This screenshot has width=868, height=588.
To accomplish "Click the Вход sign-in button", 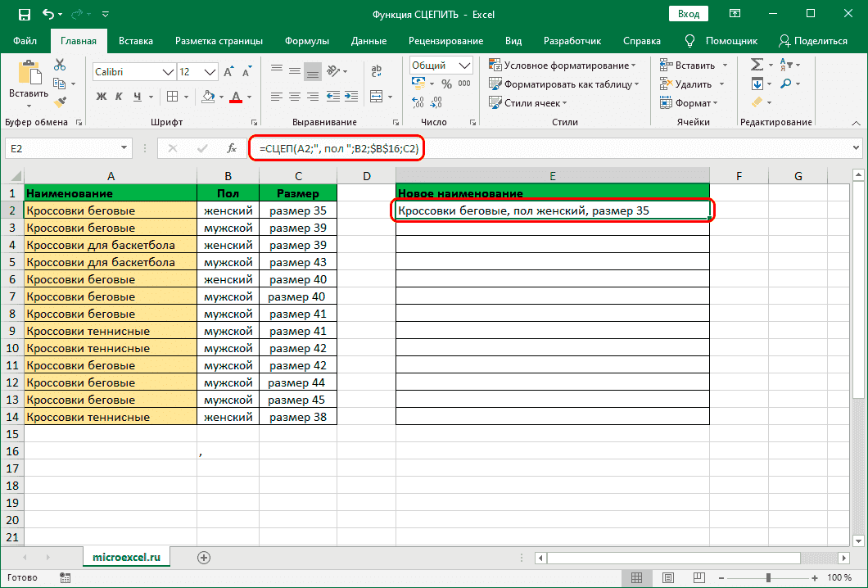I will click(x=689, y=14).
